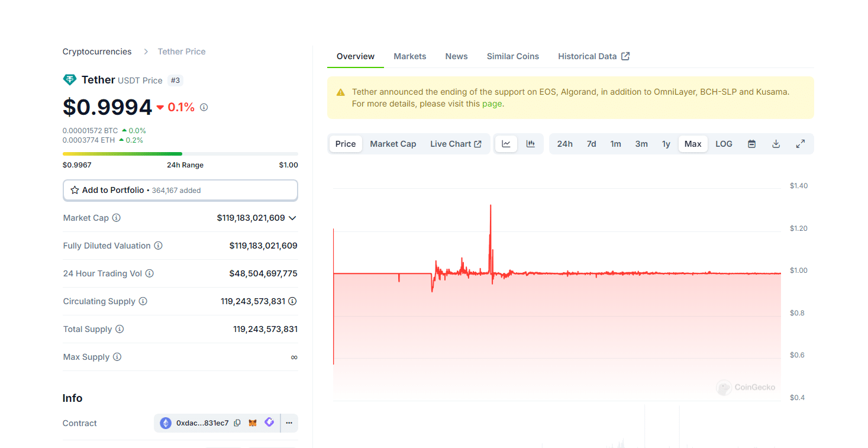Screen dimensions: 868x448
Task: Click warning triangle icon in notice banner
Action: [341, 92]
